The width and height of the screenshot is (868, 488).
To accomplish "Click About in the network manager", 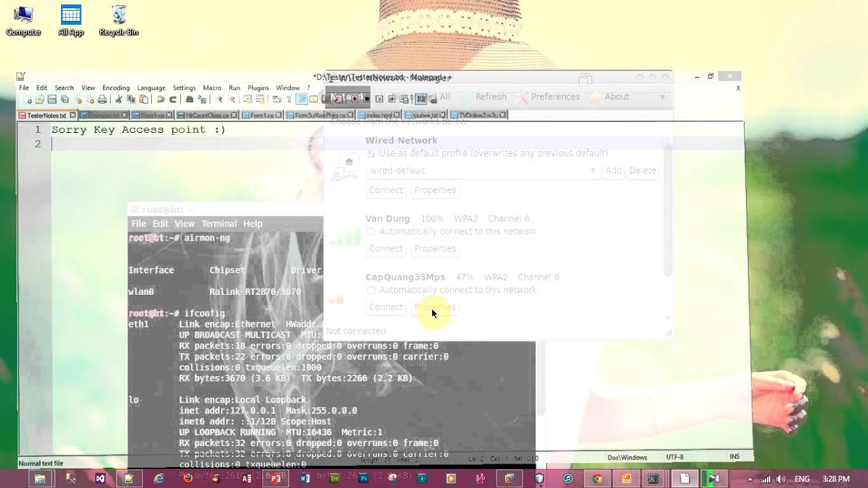I will [610, 97].
